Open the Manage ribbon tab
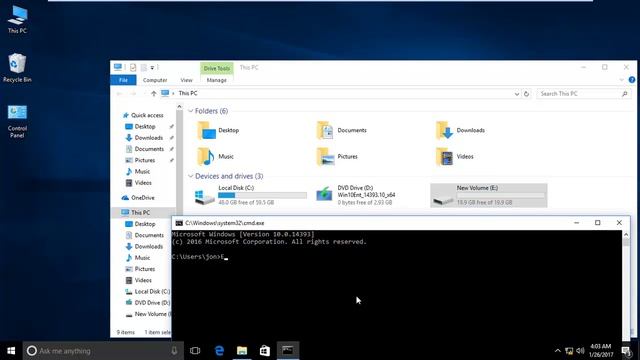Image resolution: width=640 pixels, height=360 pixels. 217,80
